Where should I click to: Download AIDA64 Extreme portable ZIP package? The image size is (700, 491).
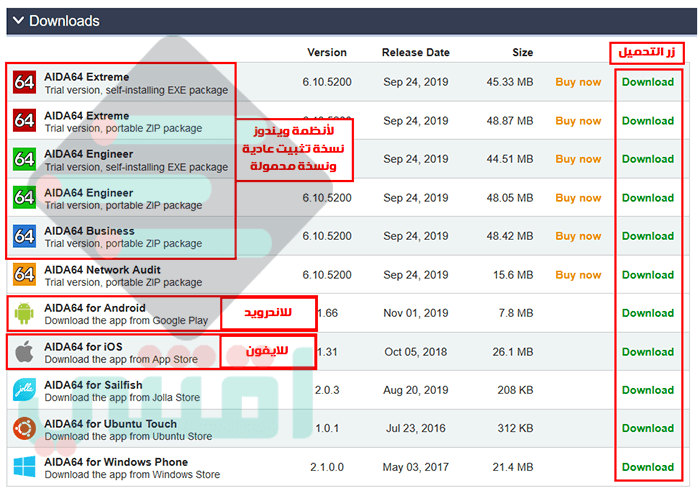[x=648, y=121]
